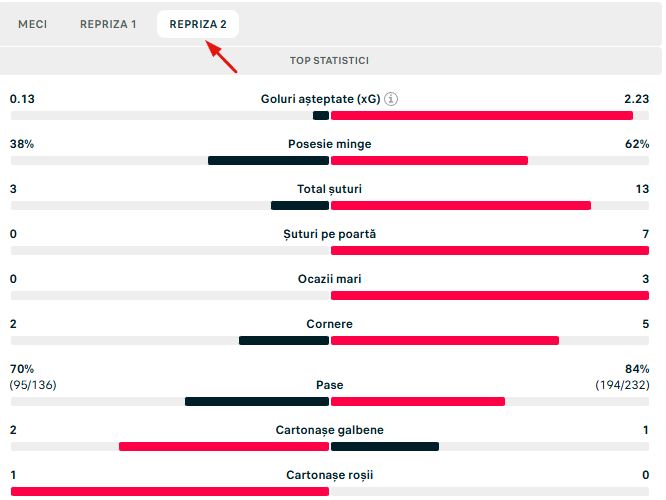Click the Șuturi pe poartă label
The width and height of the screenshot is (666, 500).
(329, 234)
